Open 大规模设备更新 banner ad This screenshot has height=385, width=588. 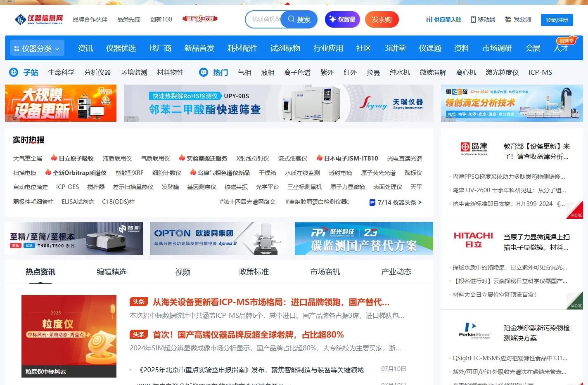[x=61, y=103]
